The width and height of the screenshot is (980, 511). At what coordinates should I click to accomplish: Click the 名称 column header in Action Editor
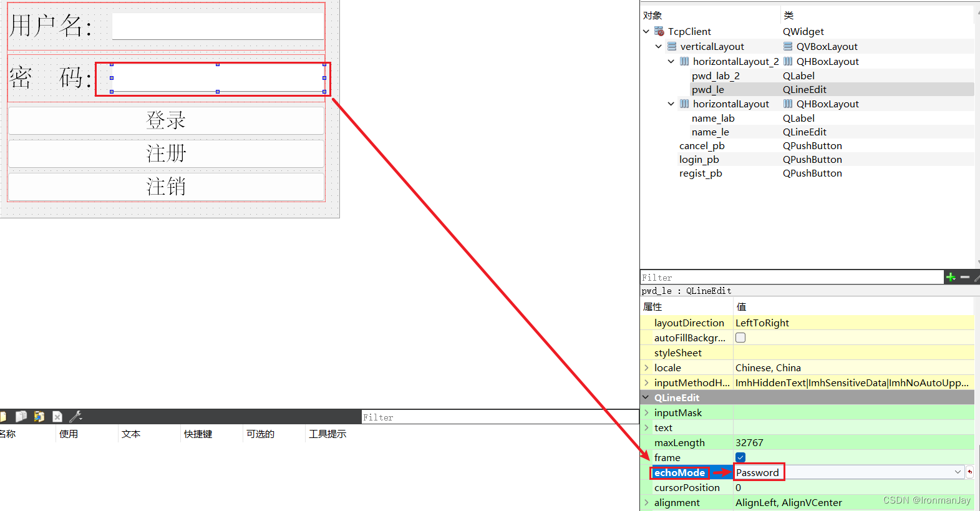[x=7, y=434]
